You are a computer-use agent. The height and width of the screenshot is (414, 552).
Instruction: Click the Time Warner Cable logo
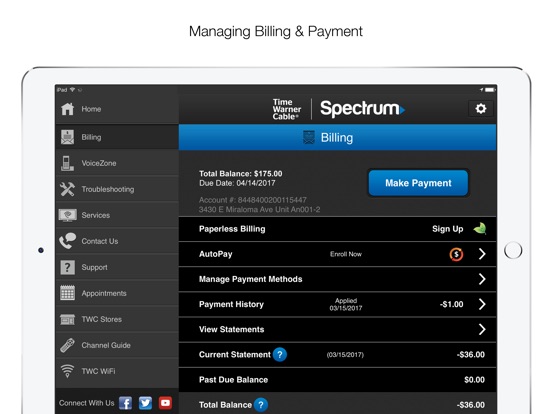287,109
